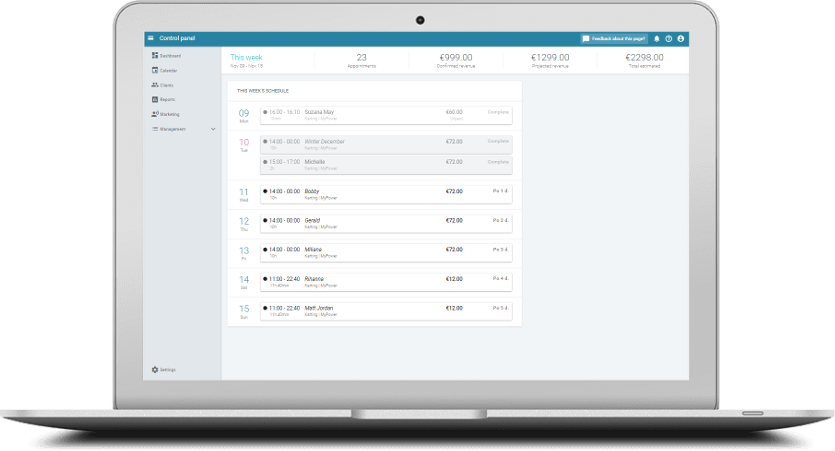Click the Reports chart icon
The image size is (835, 451).
pyautogui.click(x=155, y=100)
